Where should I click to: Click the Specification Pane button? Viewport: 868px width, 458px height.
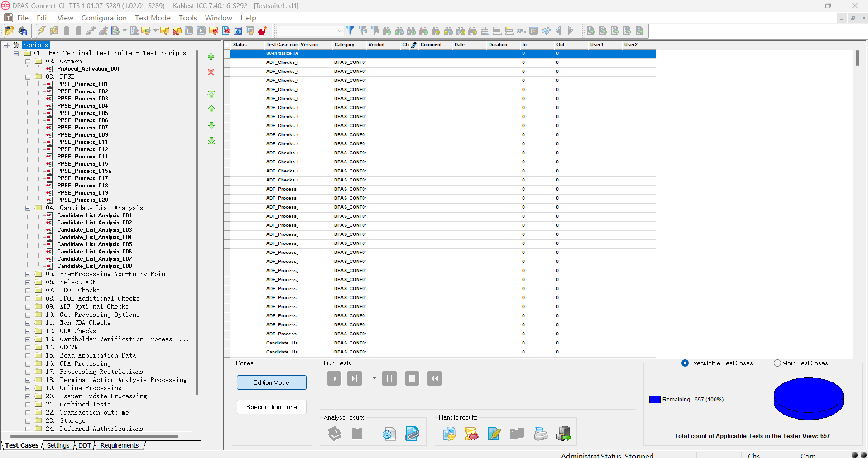pos(271,407)
